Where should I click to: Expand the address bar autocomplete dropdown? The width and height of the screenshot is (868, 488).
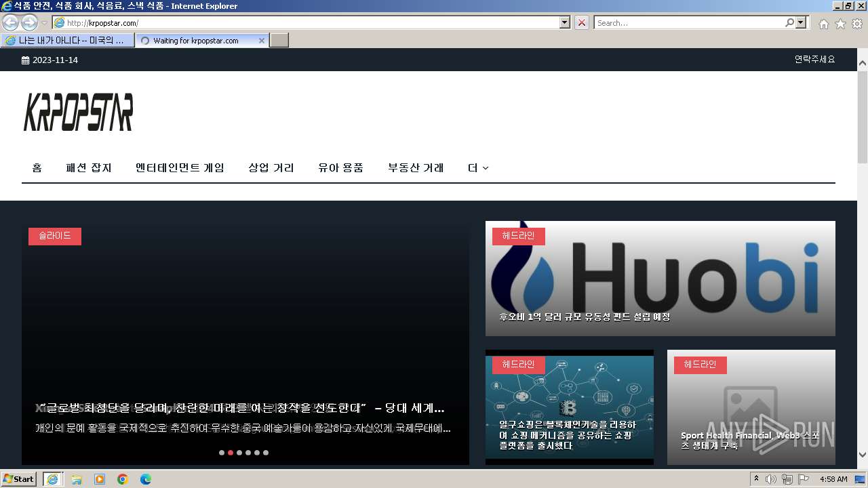tap(565, 23)
